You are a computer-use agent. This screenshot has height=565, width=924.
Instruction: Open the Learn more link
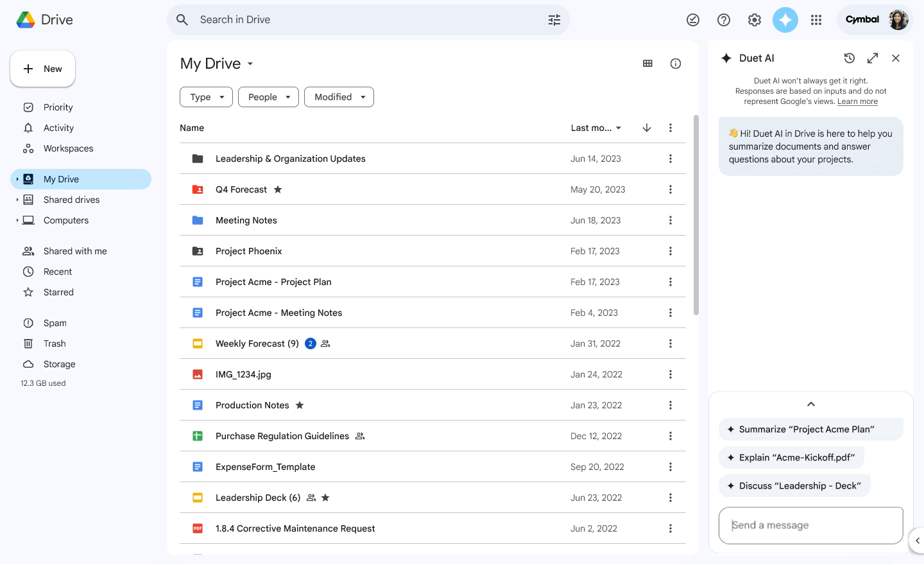tap(857, 101)
